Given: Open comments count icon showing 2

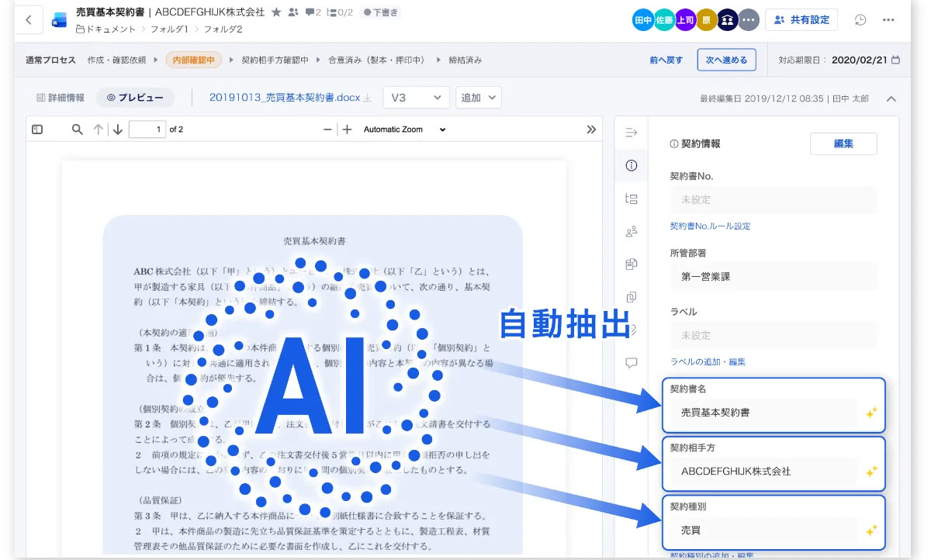Looking at the screenshot, I should pyautogui.click(x=313, y=12).
